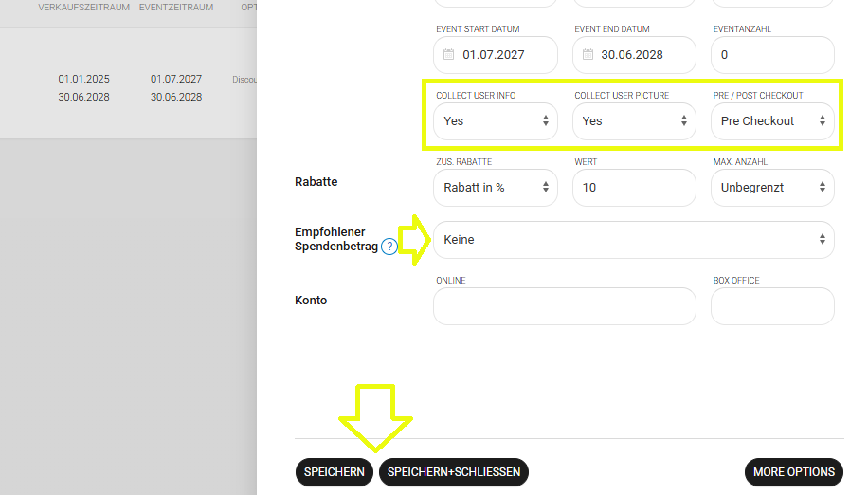The height and width of the screenshot is (495, 868).
Task: Expand the Pre / Post Checkout dropdown
Action: (771, 121)
